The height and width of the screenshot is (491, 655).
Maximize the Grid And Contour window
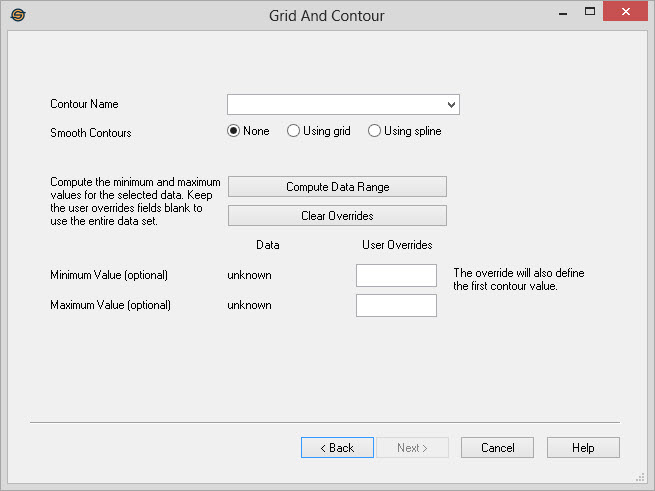pyautogui.click(x=590, y=14)
